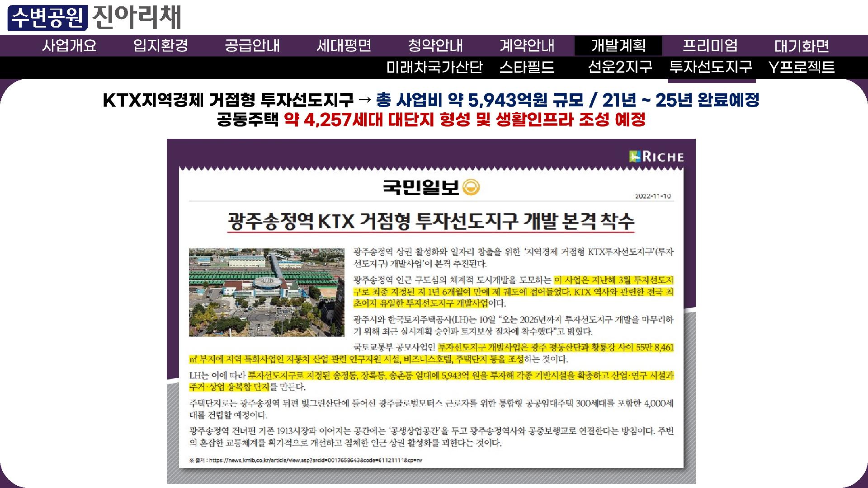This screenshot has width=868, height=488.
Task: Click the news.kmib.co.kr source link
Action: [316, 460]
